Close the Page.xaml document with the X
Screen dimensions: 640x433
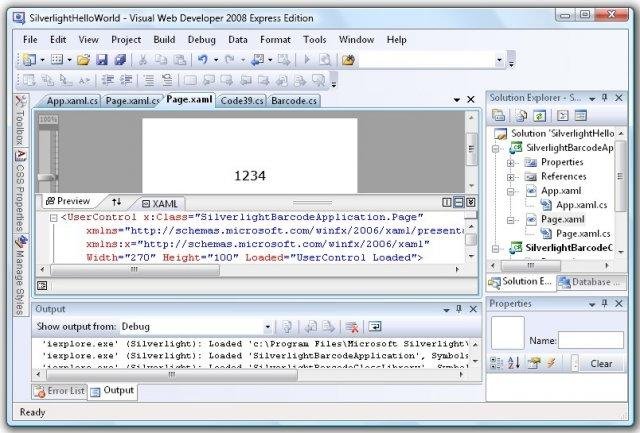coord(471,100)
